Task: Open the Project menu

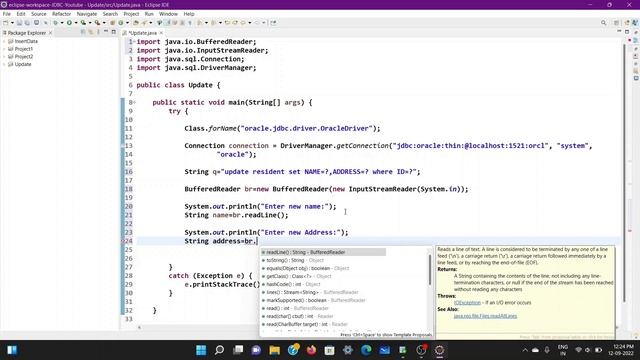Action: pos(131,14)
